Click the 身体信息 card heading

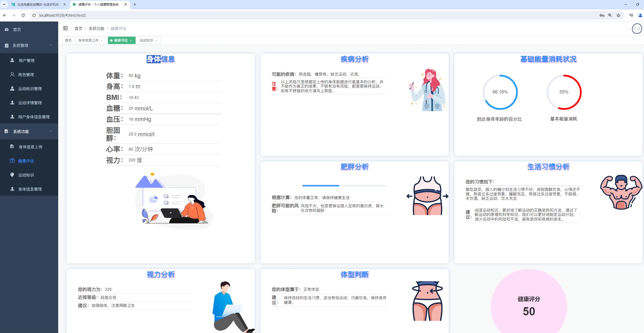click(x=161, y=59)
